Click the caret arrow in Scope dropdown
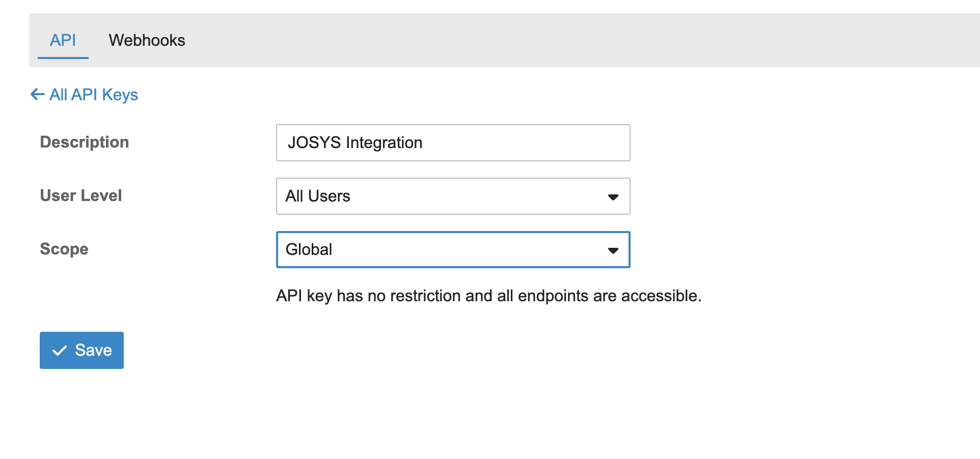Image resolution: width=980 pixels, height=459 pixels. point(613,250)
